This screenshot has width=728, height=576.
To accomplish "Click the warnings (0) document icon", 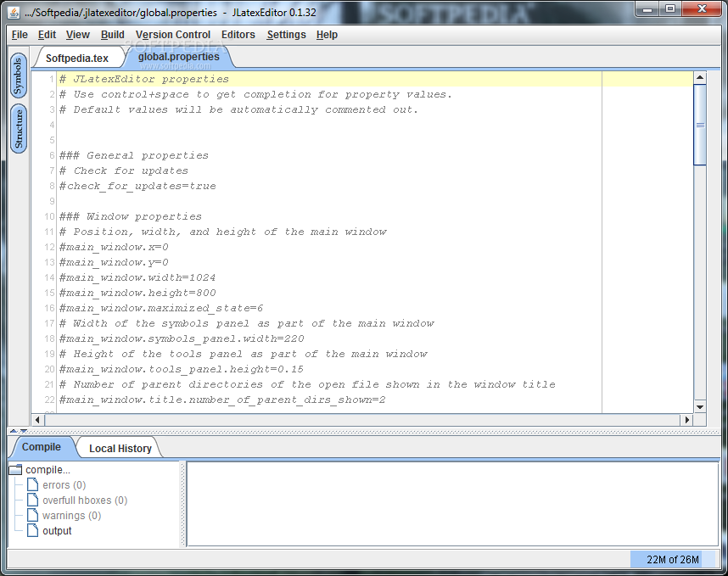I will point(32,515).
